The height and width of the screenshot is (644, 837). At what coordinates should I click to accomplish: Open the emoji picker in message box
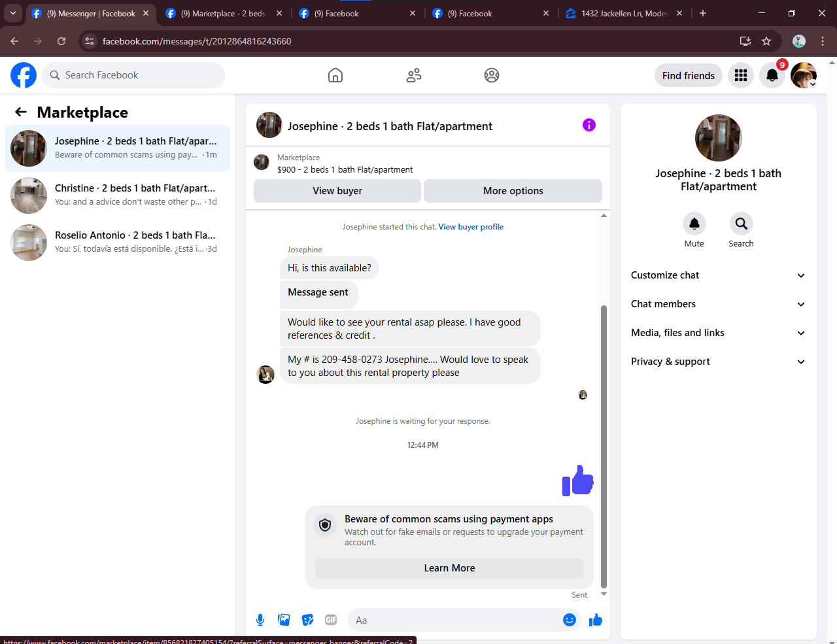coord(570,620)
